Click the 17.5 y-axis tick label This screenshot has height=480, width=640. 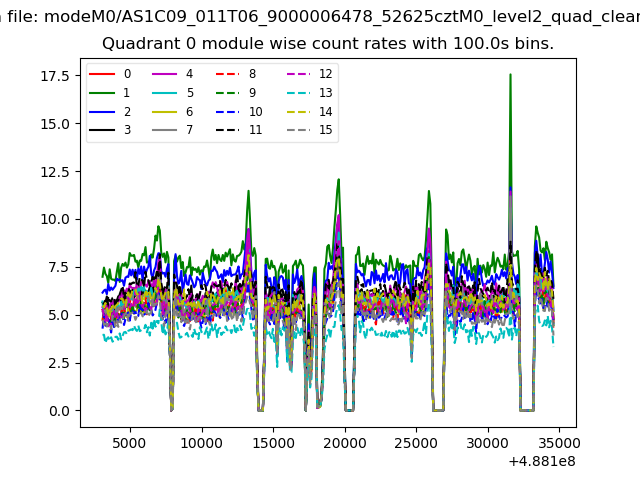pos(55,76)
